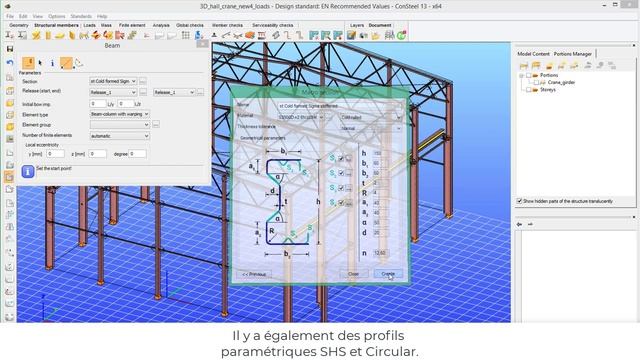The image size is (640, 360).
Task: Click the forward arrow icon in lower right panel
Action: click(530, 224)
